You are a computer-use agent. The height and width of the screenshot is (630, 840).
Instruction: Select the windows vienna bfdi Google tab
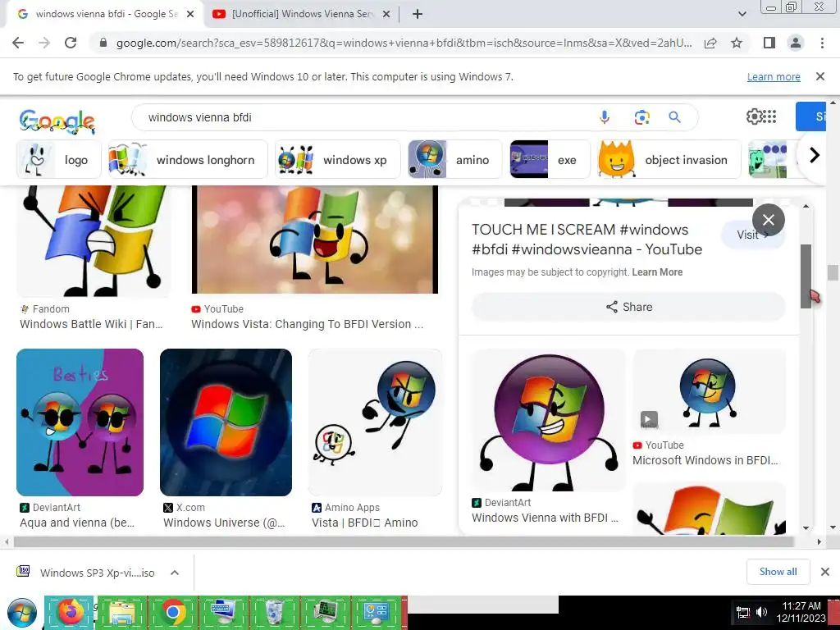(106, 15)
